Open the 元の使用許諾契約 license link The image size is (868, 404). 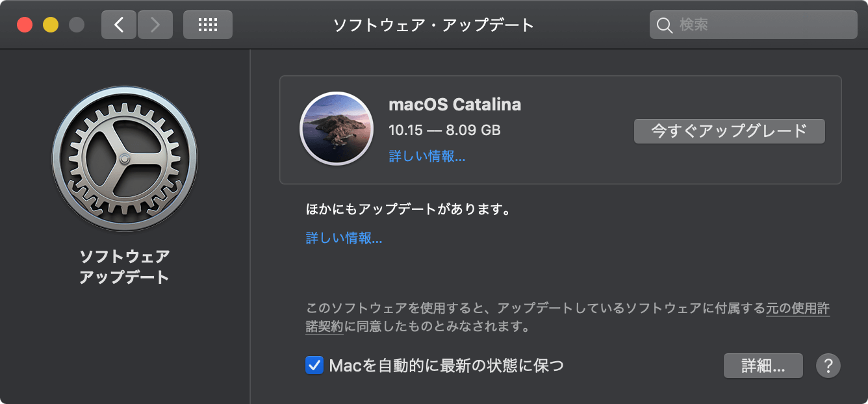tap(568, 317)
